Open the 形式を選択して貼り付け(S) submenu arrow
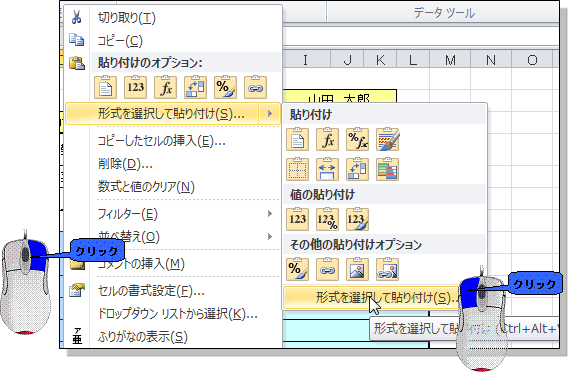 (270, 114)
